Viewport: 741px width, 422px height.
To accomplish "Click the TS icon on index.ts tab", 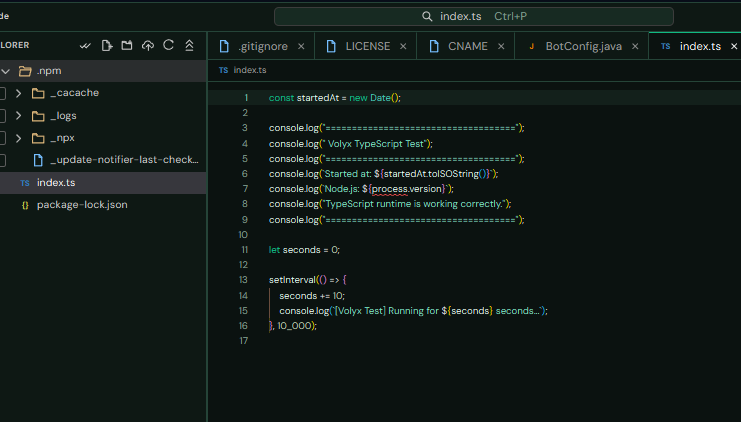I will (x=665, y=46).
